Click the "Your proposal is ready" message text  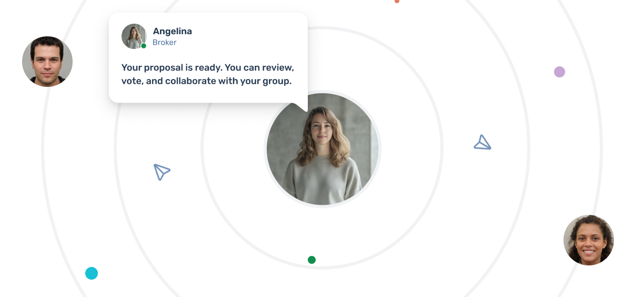point(207,74)
